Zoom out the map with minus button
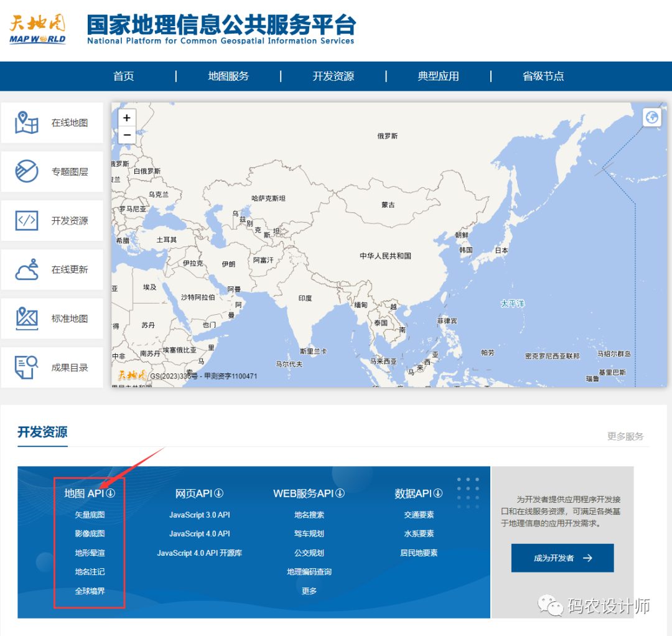This screenshot has width=672, height=636. [x=127, y=134]
